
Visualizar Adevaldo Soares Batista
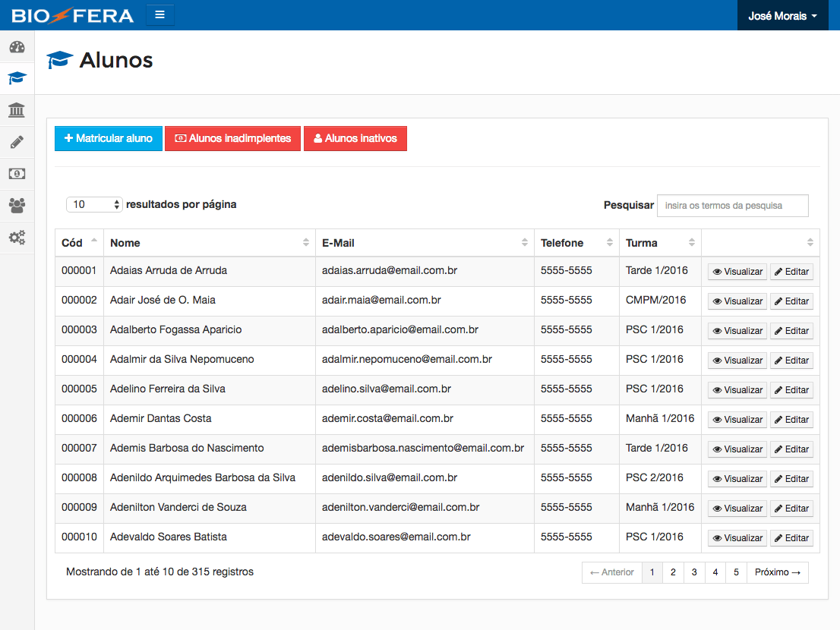click(737, 538)
